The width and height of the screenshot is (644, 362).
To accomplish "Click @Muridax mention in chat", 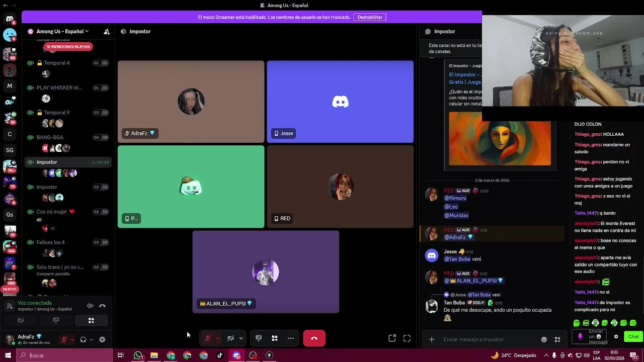I will click(x=456, y=215).
